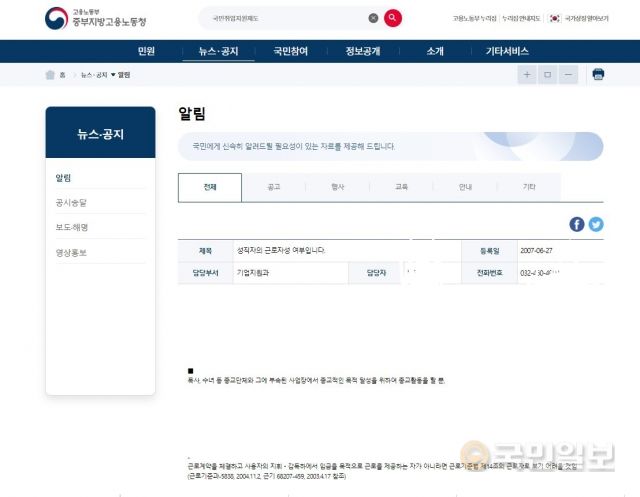Click the Korean flag icon in header
Image resolution: width=640 pixels, height=497 pixels.
point(554,18)
